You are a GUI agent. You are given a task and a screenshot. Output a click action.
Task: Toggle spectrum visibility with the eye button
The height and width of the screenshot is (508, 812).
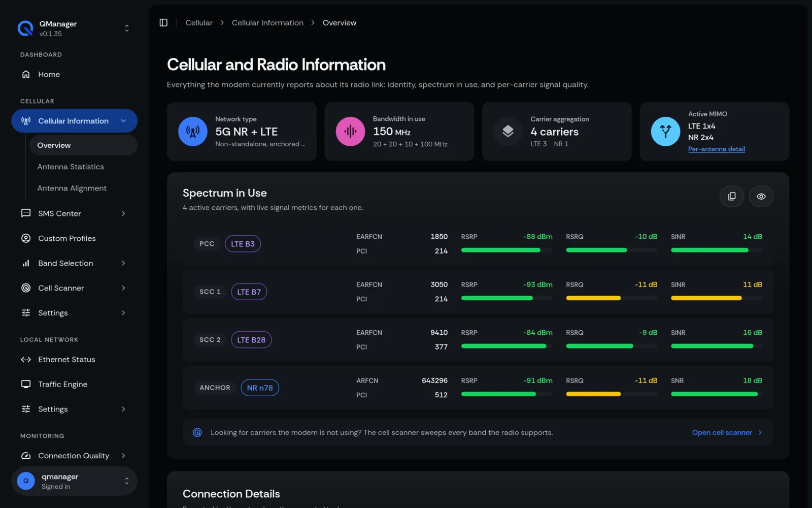(761, 196)
